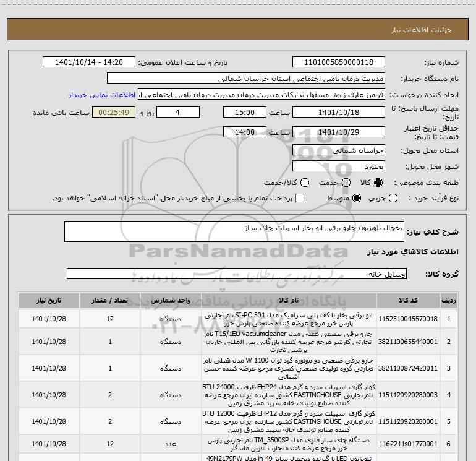Click quantity 2 in the EHP24 row
Screen dimensions: 476x461
pyautogui.click(x=110, y=395)
